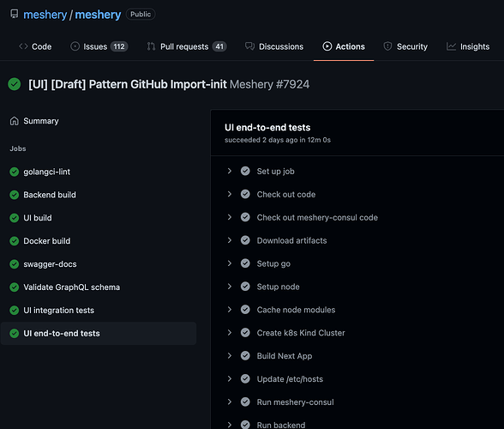Click the green check next to swagger-docs
The width and height of the screenshot is (504, 429).
point(14,264)
